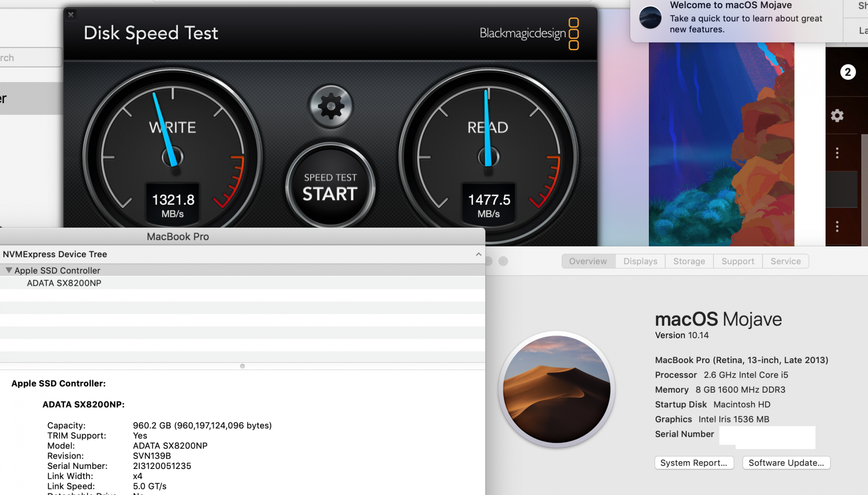Switch to the Displays tab
This screenshot has height=495, width=868.
tap(640, 261)
